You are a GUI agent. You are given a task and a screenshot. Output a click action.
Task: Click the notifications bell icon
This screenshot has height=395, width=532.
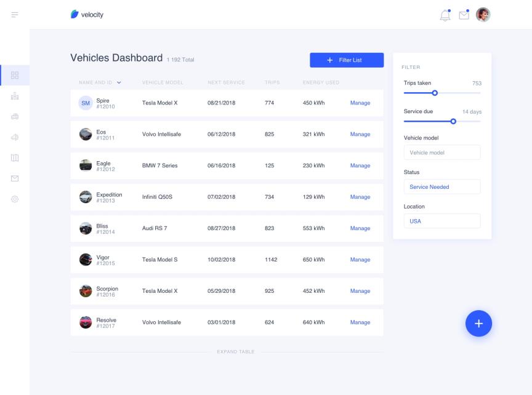tap(445, 15)
